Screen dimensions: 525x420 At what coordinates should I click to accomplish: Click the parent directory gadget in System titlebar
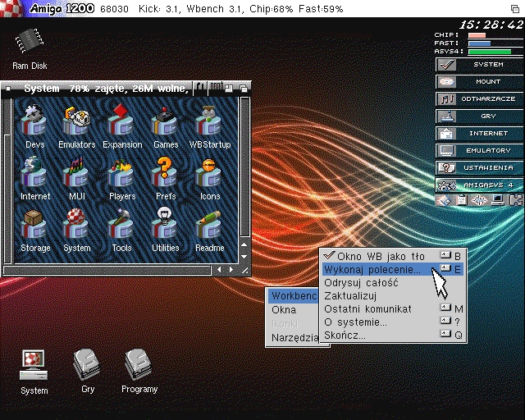(x=200, y=88)
